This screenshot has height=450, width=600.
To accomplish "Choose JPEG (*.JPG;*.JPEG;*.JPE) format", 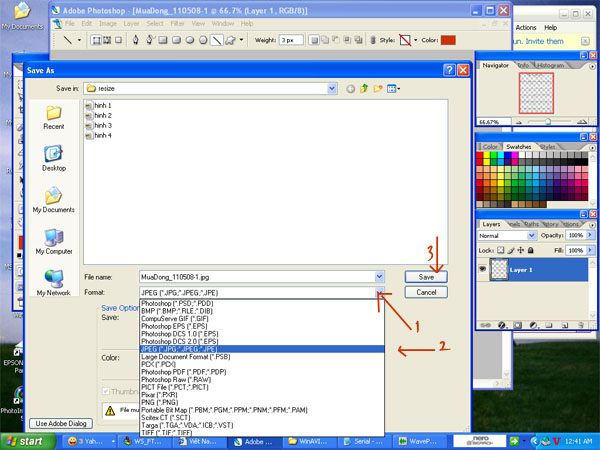I will 262,349.
